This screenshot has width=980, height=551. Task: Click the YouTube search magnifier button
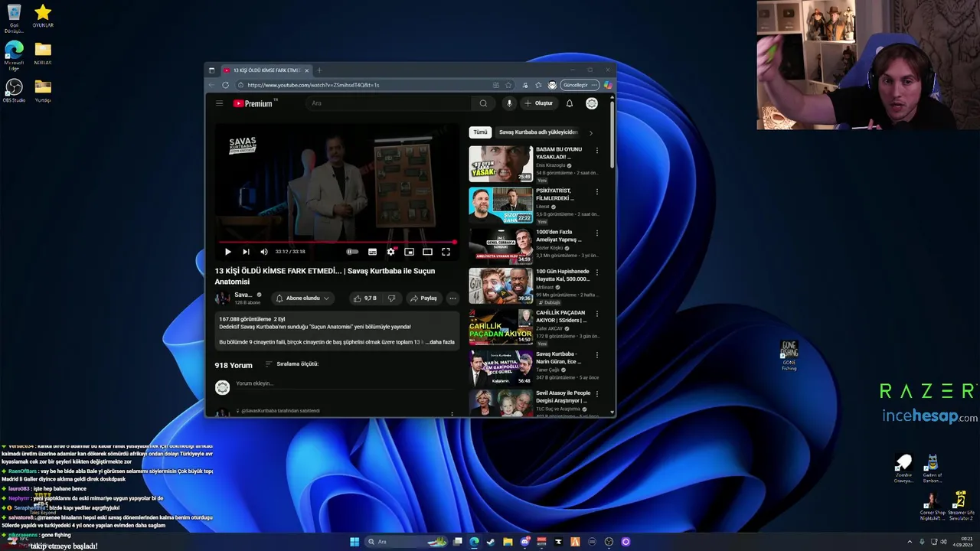coord(483,103)
